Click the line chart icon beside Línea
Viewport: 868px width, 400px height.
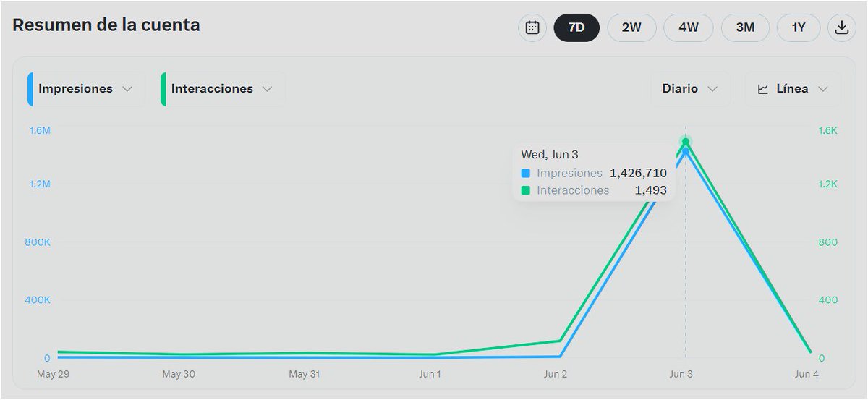tap(763, 89)
